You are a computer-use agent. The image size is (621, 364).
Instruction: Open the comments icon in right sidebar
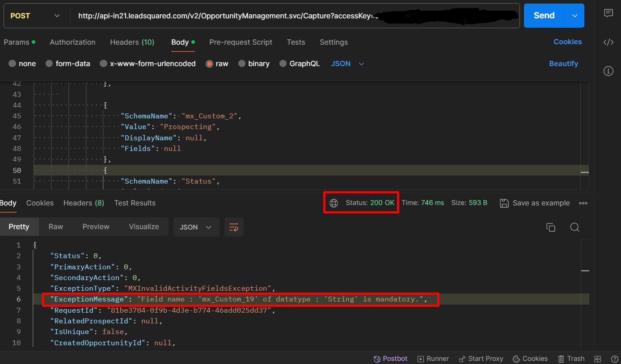coord(608,13)
